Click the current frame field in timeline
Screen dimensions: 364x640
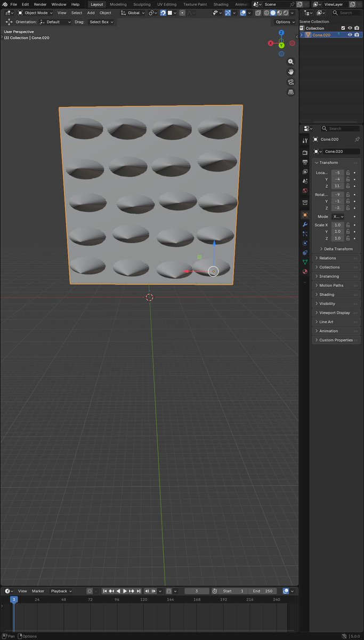197,591
